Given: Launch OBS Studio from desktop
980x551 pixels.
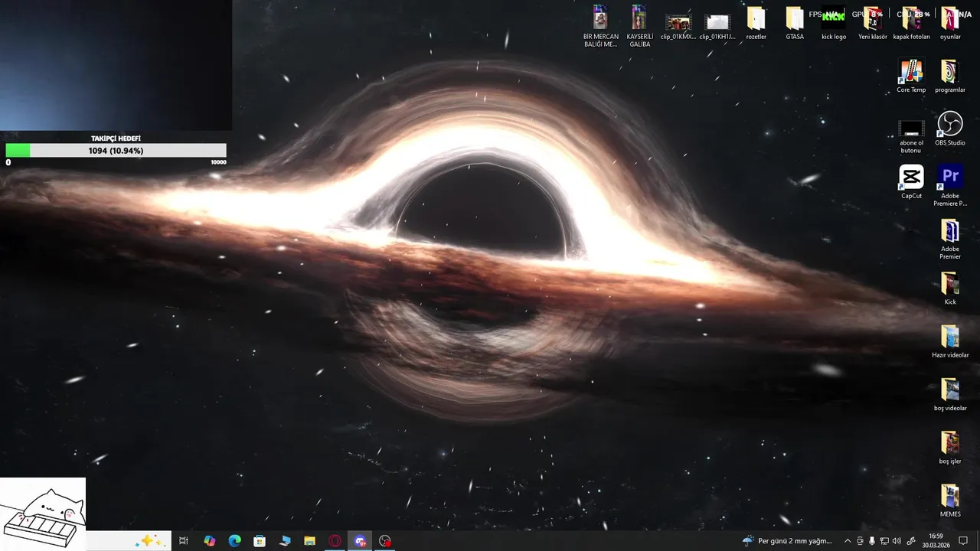Looking at the screenshot, I should (x=950, y=129).
